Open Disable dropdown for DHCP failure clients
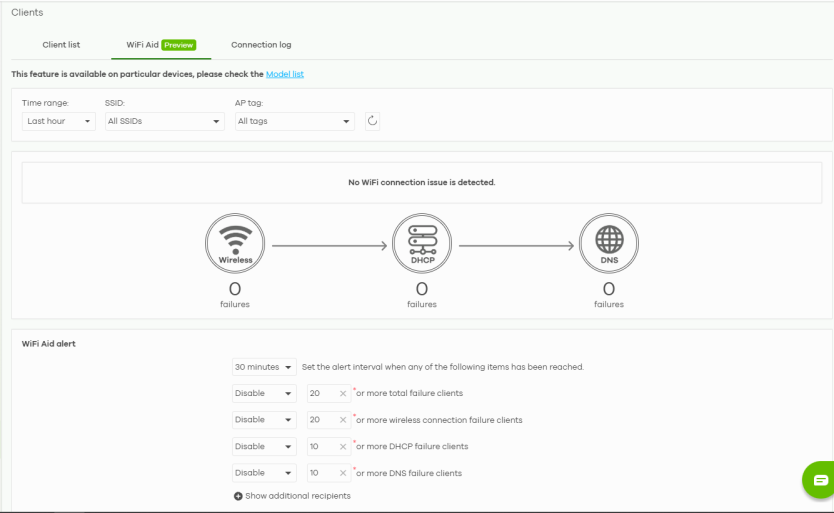 tap(264, 446)
